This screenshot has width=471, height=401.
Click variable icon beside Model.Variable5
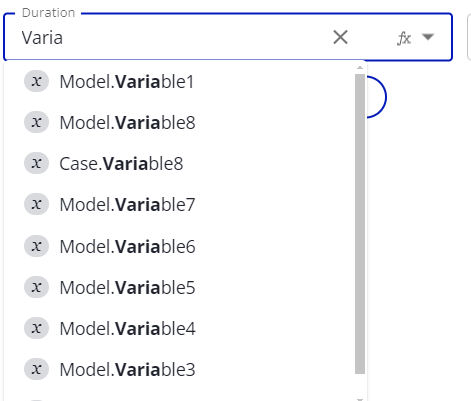point(36,287)
